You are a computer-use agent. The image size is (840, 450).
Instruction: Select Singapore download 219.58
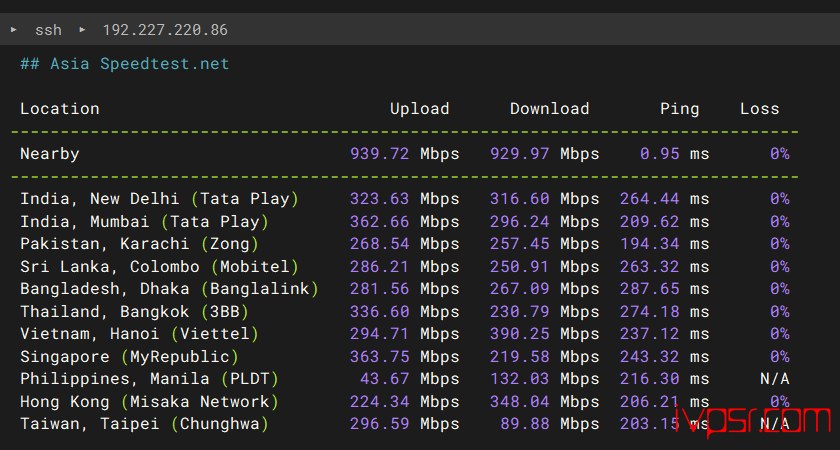pyautogui.click(x=520, y=356)
